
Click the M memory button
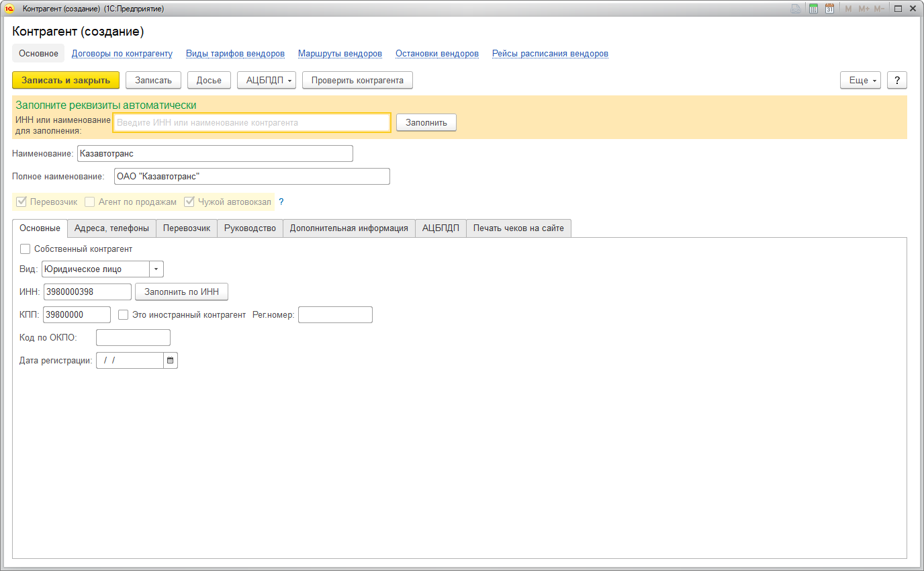pyautogui.click(x=848, y=9)
